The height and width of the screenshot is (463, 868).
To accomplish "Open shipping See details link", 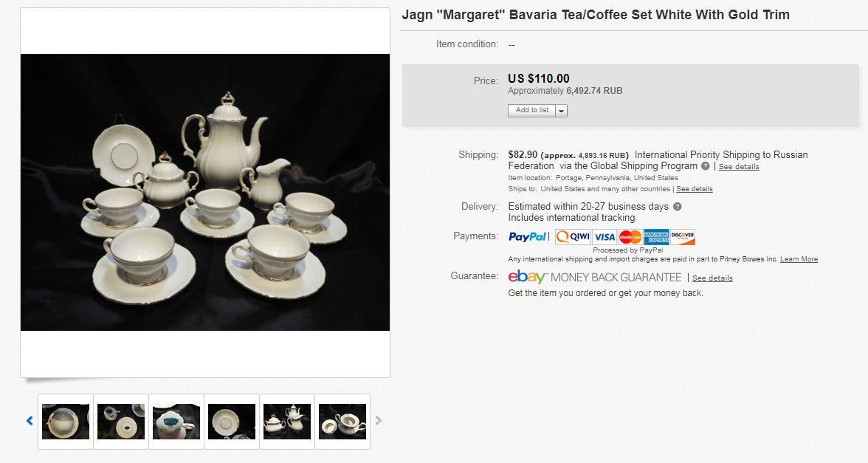I will [738, 167].
